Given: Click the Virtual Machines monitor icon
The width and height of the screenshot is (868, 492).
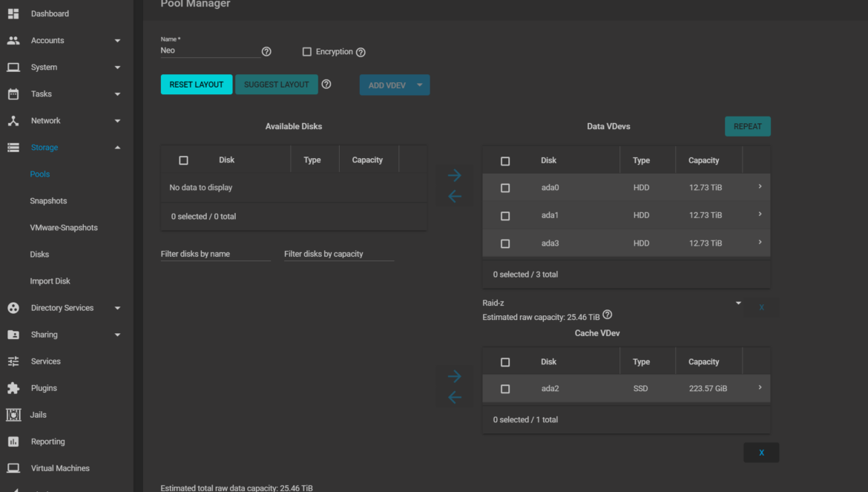Looking at the screenshot, I should [x=13, y=468].
